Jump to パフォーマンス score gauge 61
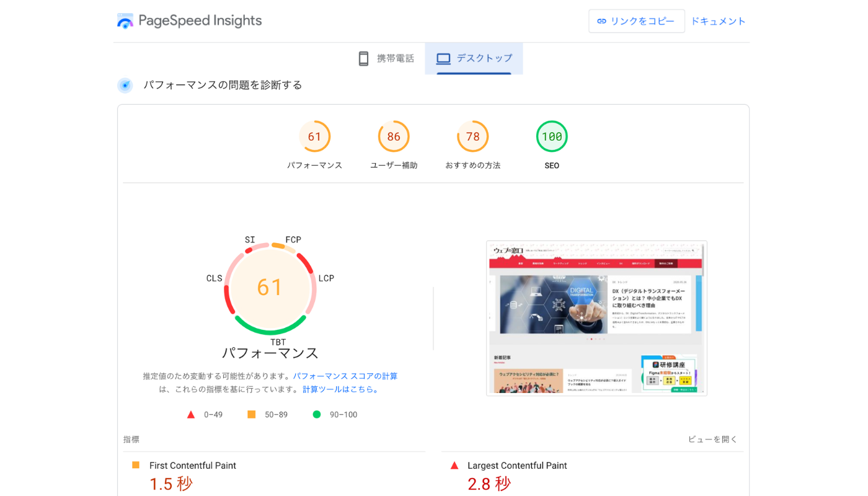This screenshot has width=868, height=496. [314, 137]
